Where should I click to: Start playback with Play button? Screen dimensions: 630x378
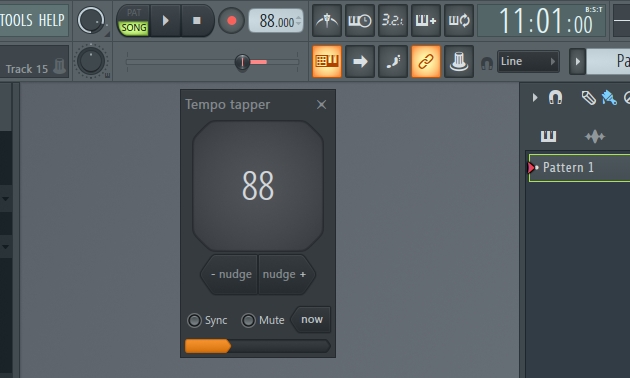[x=166, y=20]
